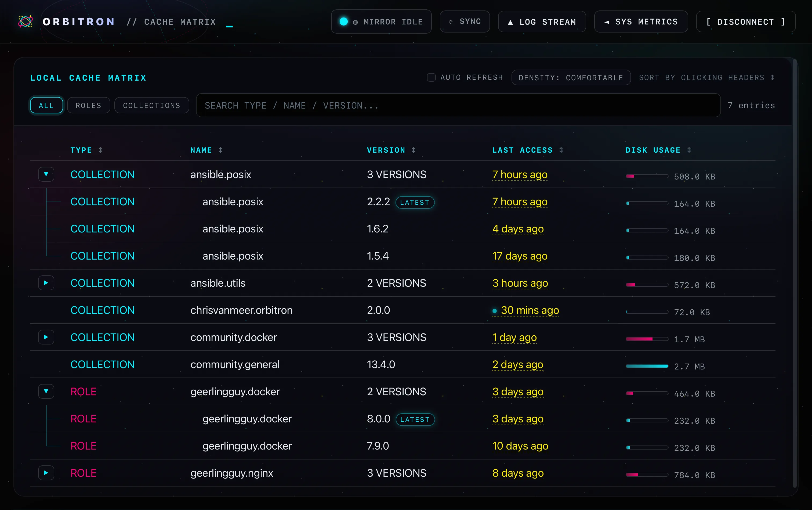Image resolution: width=812 pixels, height=510 pixels.
Task: Switch to the COLLECTIONS filter tab
Action: coord(152,106)
